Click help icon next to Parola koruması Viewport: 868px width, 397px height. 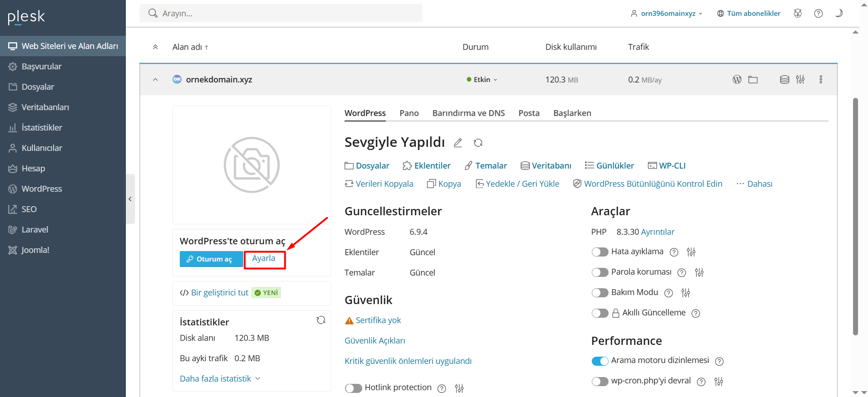pos(681,272)
